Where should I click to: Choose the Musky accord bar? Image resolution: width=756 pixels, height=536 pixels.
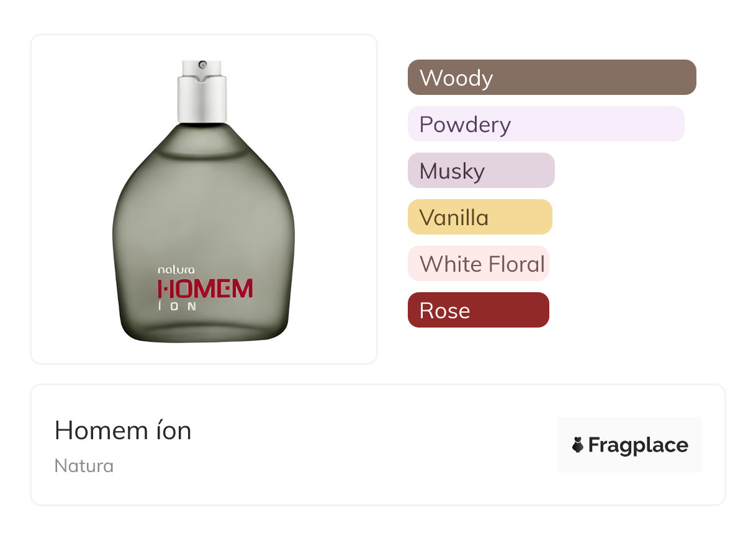pyautogui.click(x=480, y=171)
